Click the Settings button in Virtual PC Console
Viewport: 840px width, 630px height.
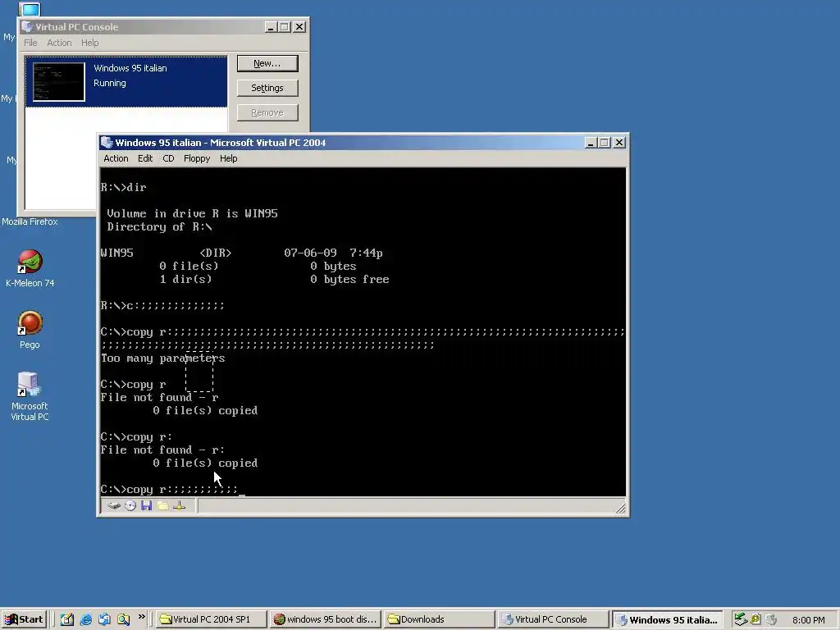tap(267, 88)
